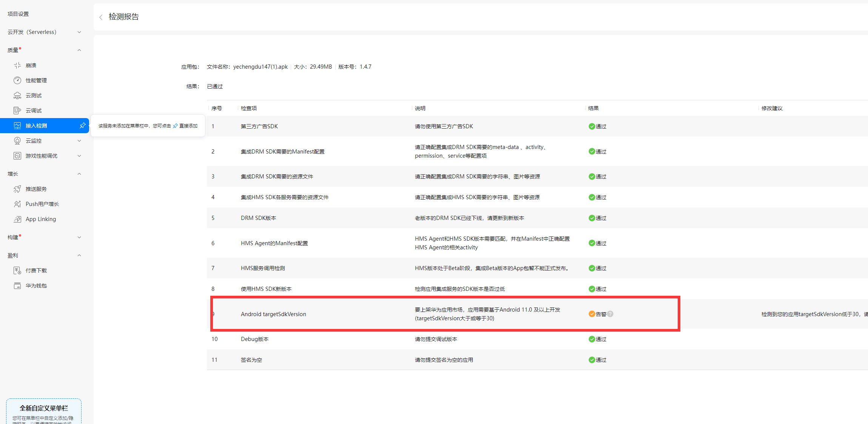Screen dimensions: 868x424
Task: Expand the 云监控 submenu chevron
Action: [x=79, y=141]
